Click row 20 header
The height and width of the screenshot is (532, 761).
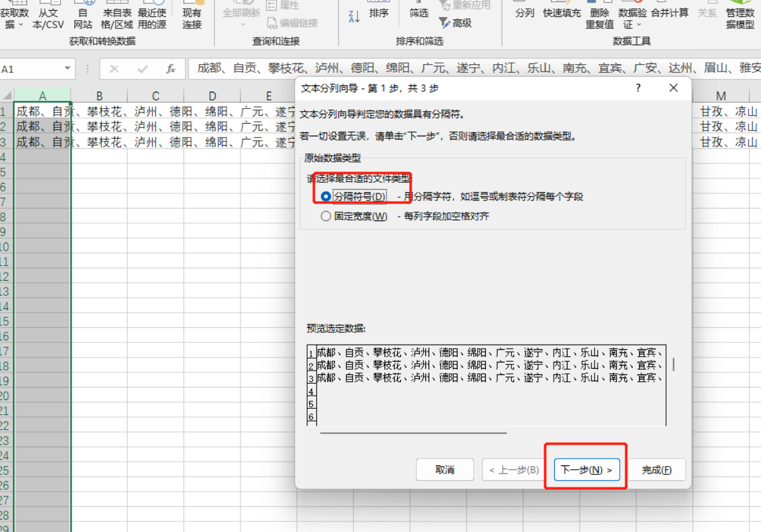(6, 396)
